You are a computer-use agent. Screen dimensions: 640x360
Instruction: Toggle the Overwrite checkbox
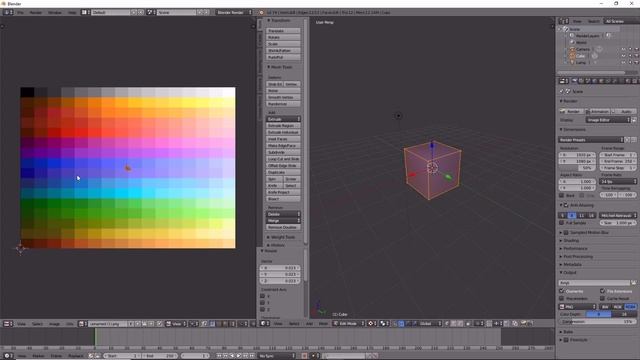click(x=562, y=291)
